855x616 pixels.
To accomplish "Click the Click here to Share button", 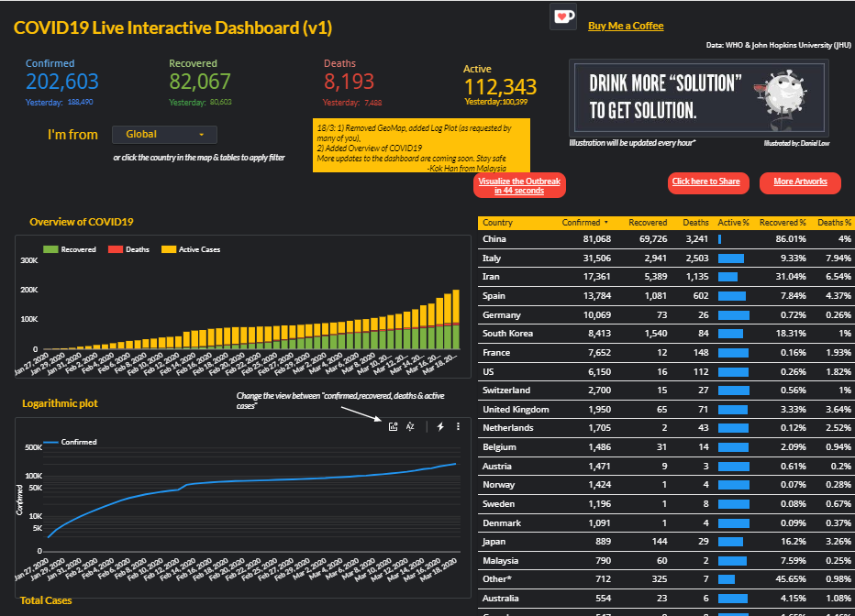I will [706, 181].
